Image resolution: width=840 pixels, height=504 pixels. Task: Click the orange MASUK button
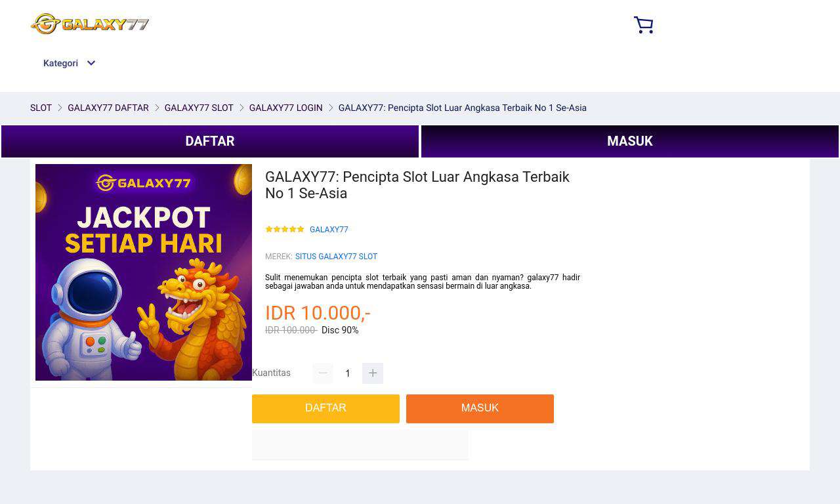pos(480,408)
